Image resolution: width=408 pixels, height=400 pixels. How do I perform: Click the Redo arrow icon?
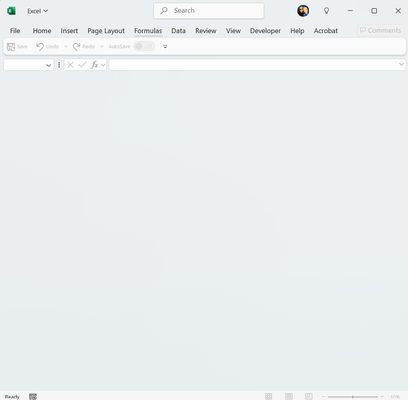tap(76, 47)
